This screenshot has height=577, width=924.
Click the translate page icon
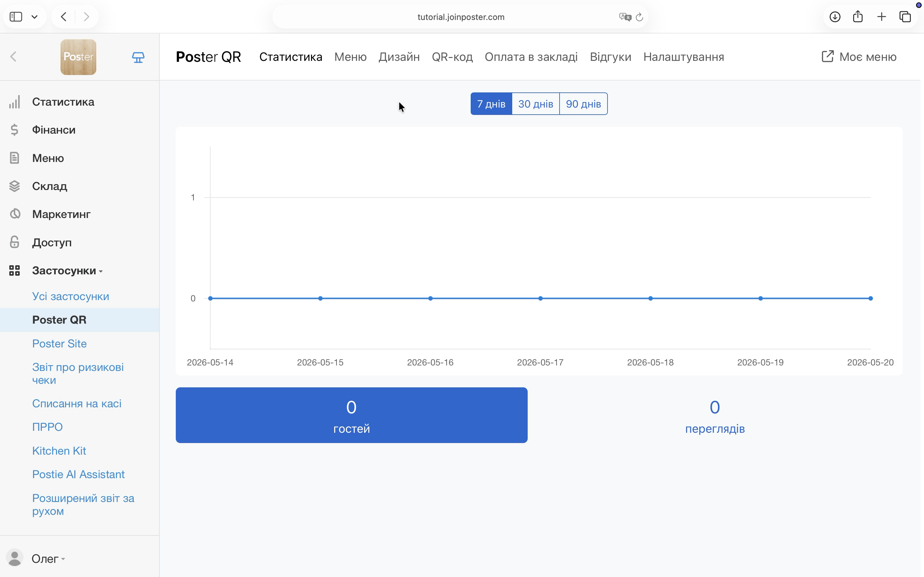(x=625, y=17)
